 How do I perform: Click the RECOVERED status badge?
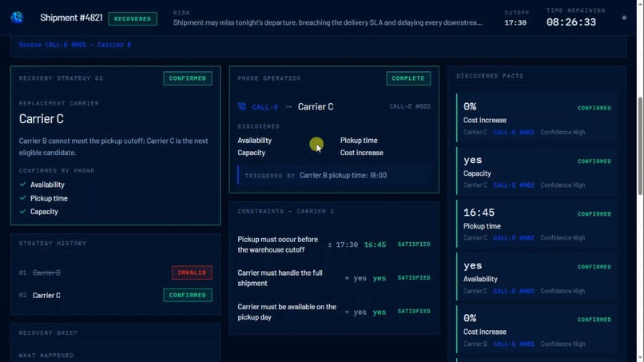pos(133,18)
